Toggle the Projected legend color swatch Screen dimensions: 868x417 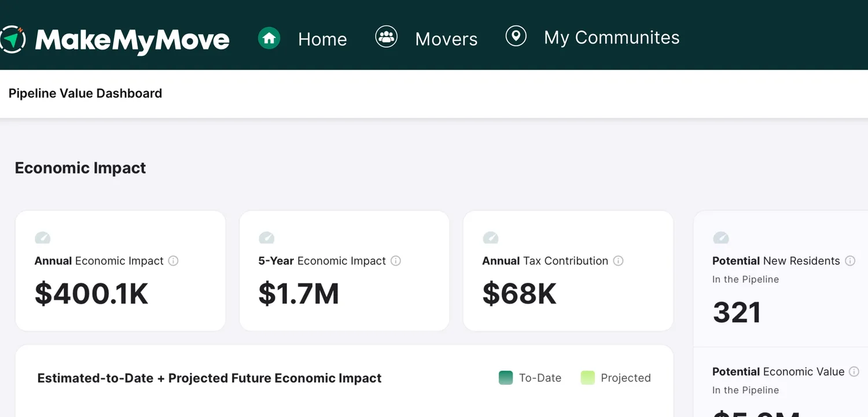point(588,378)
